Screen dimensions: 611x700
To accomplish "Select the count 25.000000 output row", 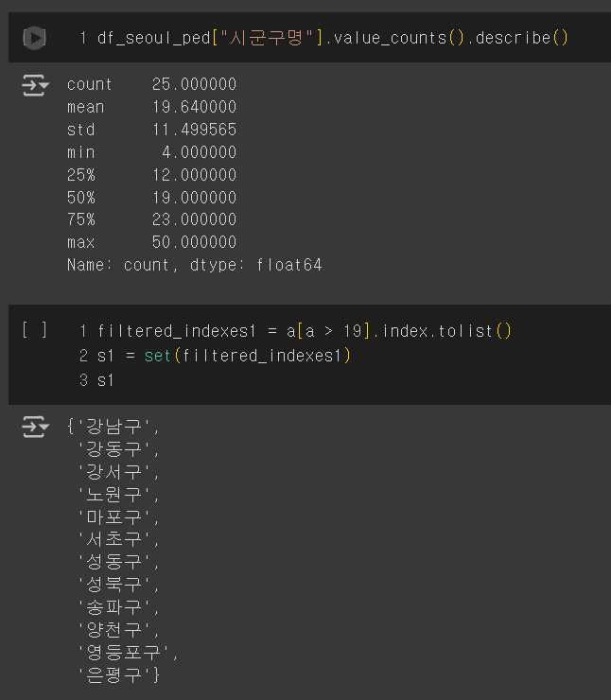I will click(151, 84).
